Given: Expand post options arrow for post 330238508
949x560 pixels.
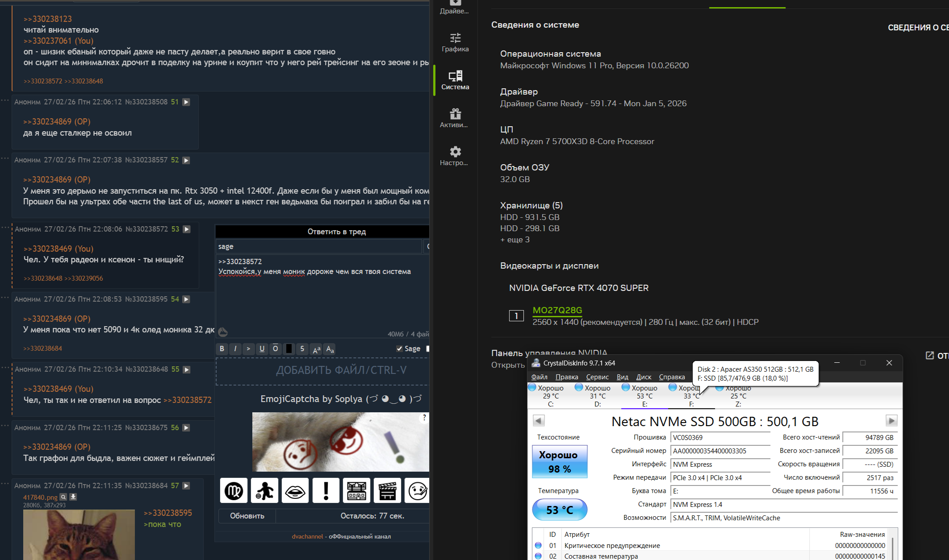Looking at the screenshot, I should 186,102.
